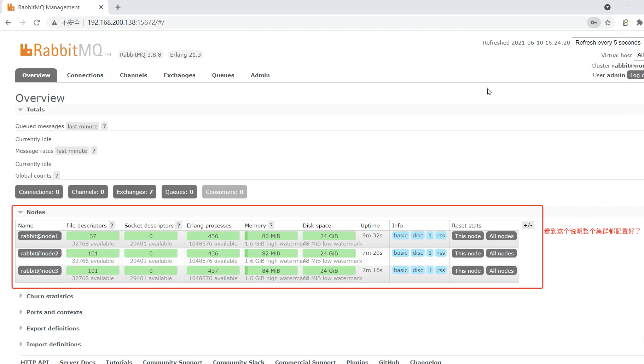This screenshot has width=644, height=364.
Task: Open the Server Docs footer link
Action: pos(77,362)
